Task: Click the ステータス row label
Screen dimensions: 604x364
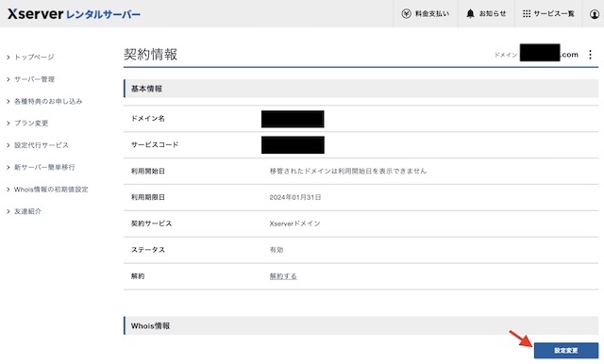Action: click(x=148, y=250)
